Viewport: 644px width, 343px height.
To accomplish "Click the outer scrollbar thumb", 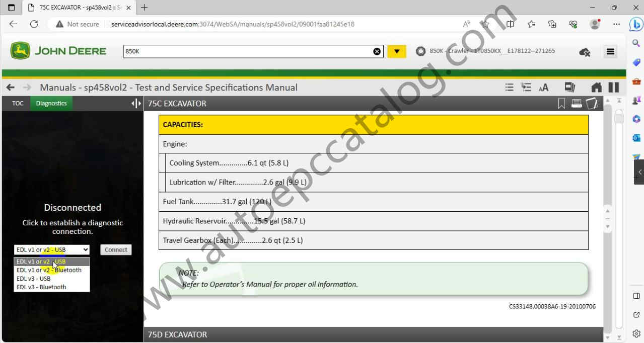I will pos(619,117).
